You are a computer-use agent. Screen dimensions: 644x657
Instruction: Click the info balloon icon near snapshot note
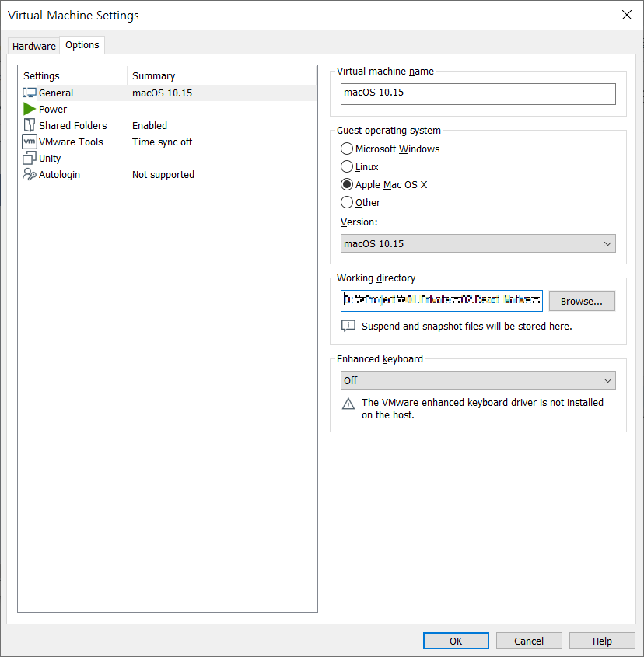tap(348, 326)
